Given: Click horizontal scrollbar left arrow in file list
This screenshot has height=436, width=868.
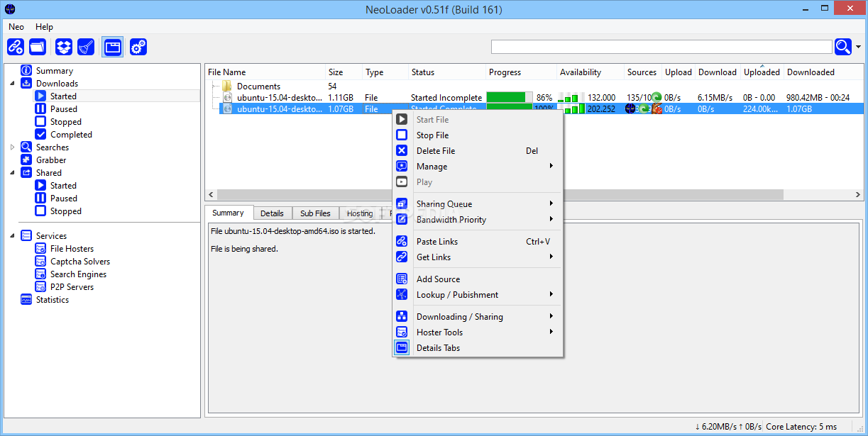Looking at the screenshot, I should tap(211, 194).
